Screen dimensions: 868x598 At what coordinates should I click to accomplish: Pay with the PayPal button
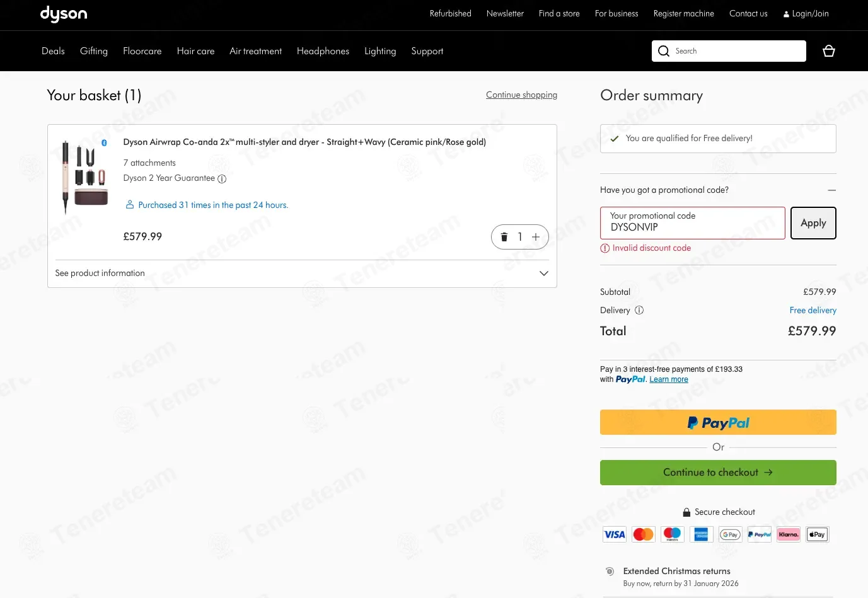coord(718,422)
